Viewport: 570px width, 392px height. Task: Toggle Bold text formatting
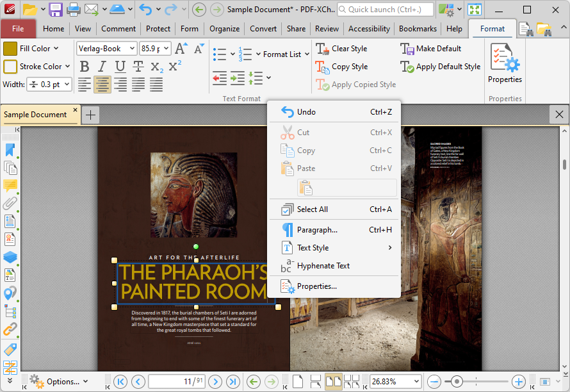click(x=85, y=67)
